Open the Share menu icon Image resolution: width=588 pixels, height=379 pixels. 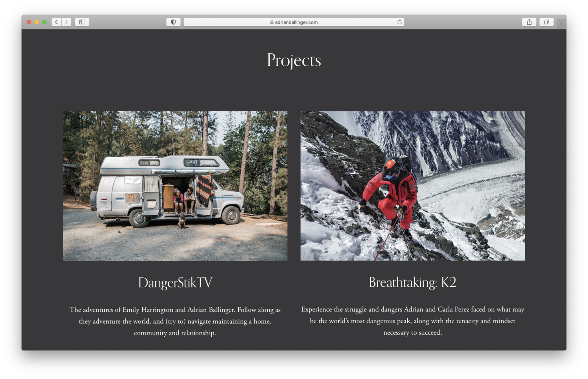529,22
